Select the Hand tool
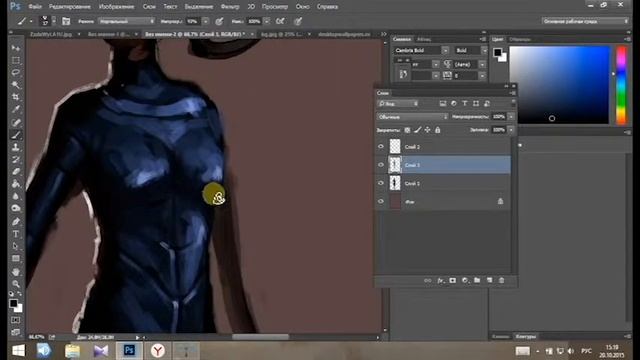This screenshot has width=640, height=360. (x=16, y=271)
